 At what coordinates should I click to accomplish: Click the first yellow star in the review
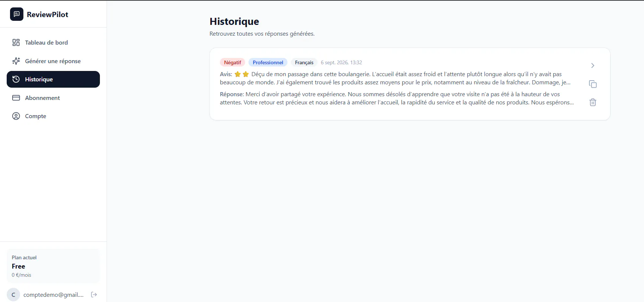pyautogui.click(x=238, y=74)
